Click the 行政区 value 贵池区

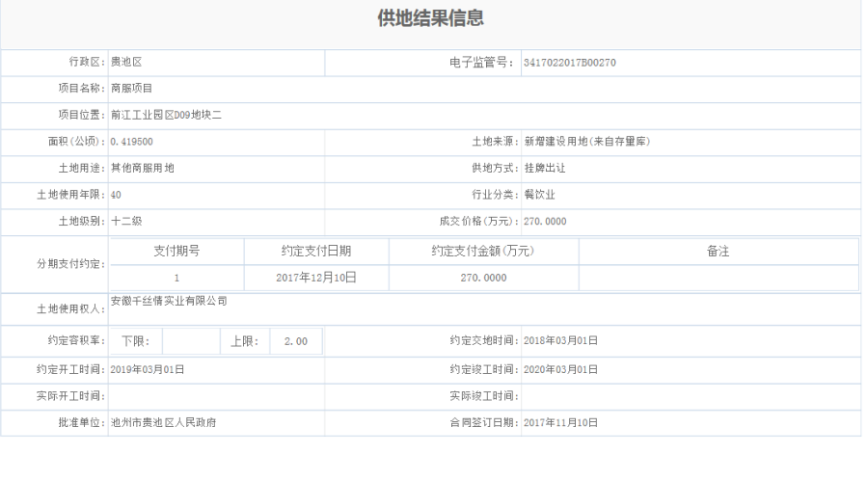tap(127, 64)
